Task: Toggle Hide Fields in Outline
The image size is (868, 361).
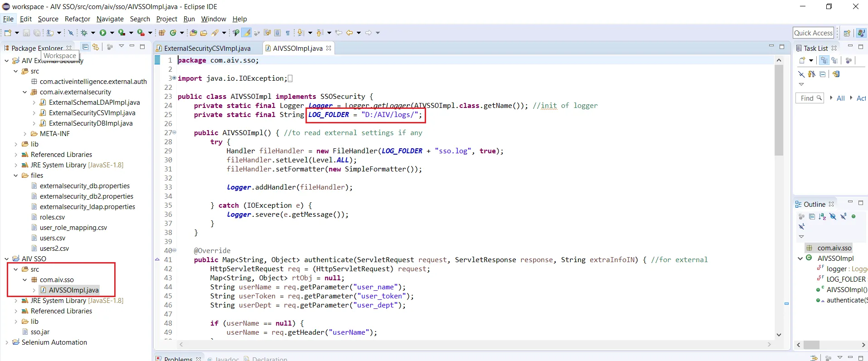Action: (x=833, y=216)
